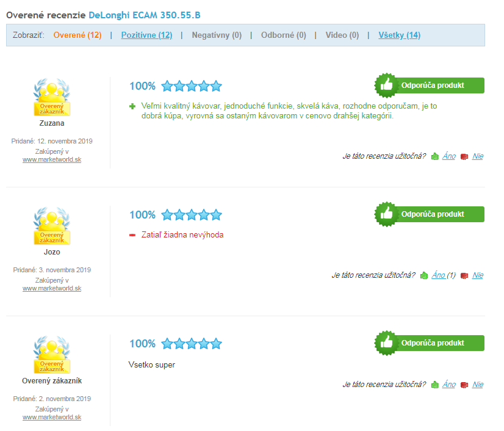Click the star rating in Jozo's review
This screenshot has height=431, width=504.
click(x=192, y=215)
